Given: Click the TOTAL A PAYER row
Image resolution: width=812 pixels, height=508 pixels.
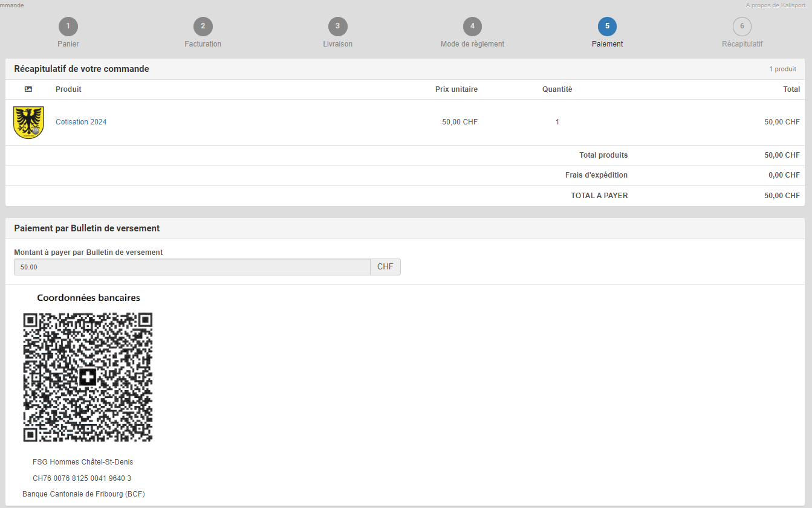Looking at the screenshot, I should click(599, 196).
